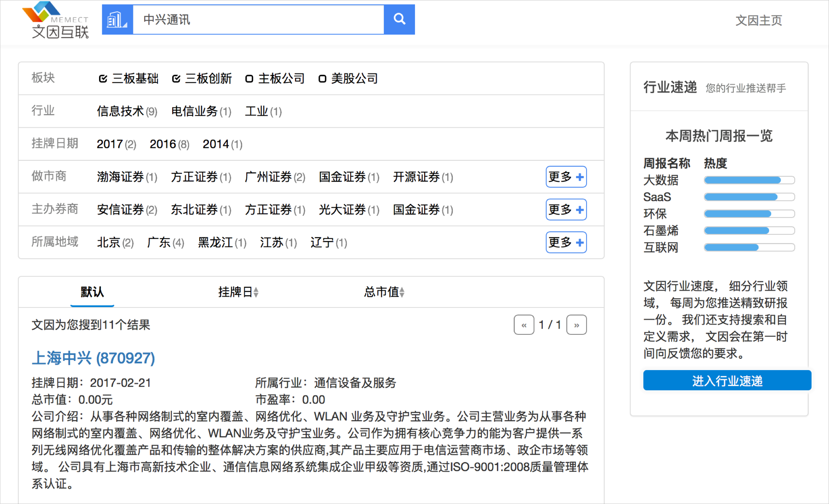This screenshot has width=829, height=504.
Task: Click the SaaS weekly report entry
Action: pyautogui.click(x=657, y=197)
